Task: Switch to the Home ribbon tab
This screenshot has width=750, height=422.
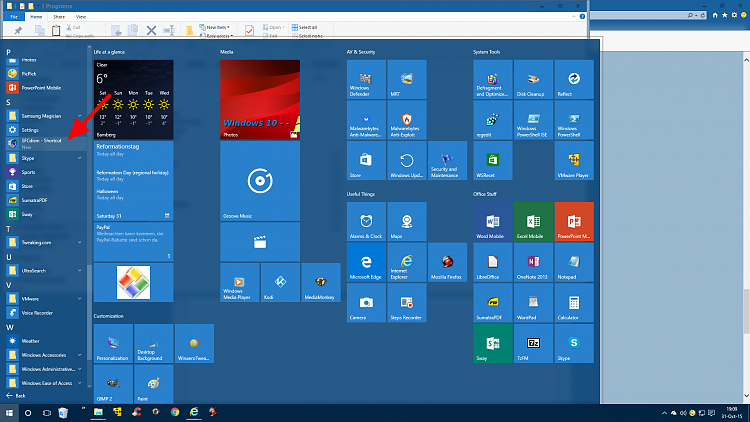Action: (36, 17)
